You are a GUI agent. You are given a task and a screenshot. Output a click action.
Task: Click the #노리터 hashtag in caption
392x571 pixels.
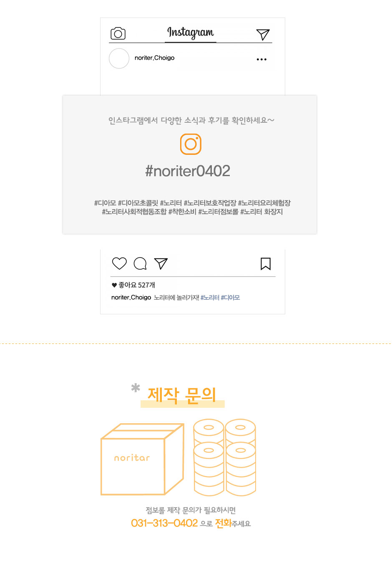(x=210, y=298)
